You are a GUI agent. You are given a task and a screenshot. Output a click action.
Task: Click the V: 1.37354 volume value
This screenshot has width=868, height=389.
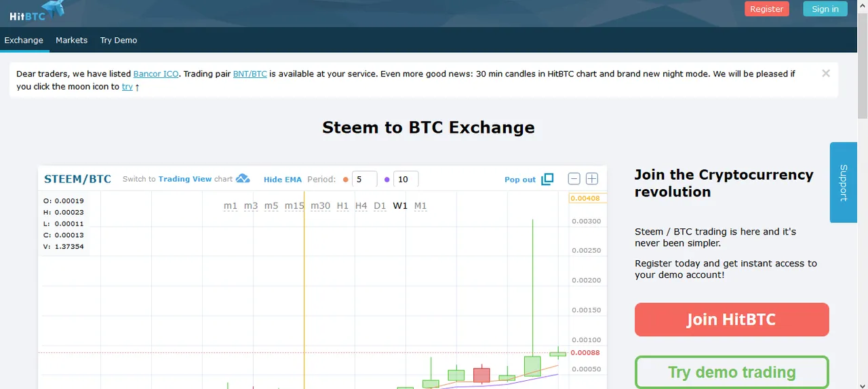pos(63,247)
